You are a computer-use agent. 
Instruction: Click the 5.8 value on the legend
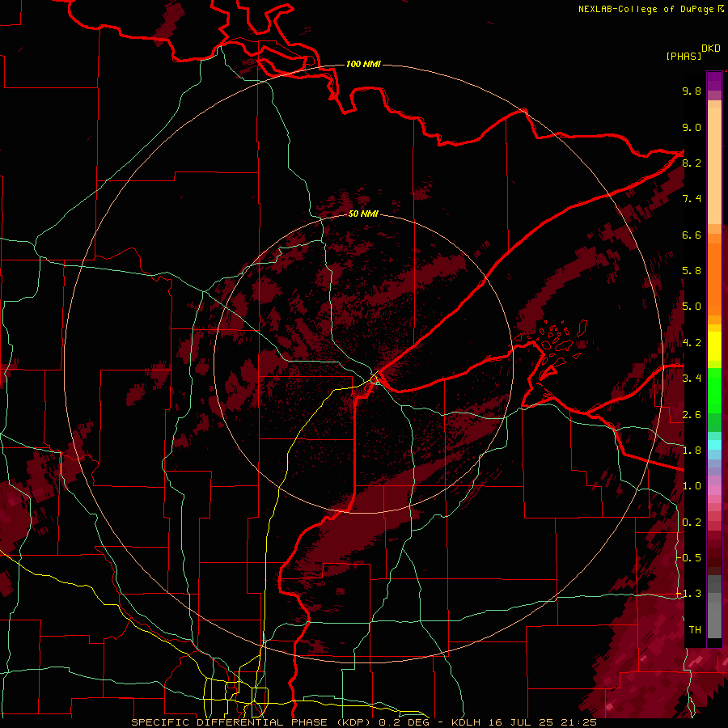pyautogui.click(x=692, y=271)
